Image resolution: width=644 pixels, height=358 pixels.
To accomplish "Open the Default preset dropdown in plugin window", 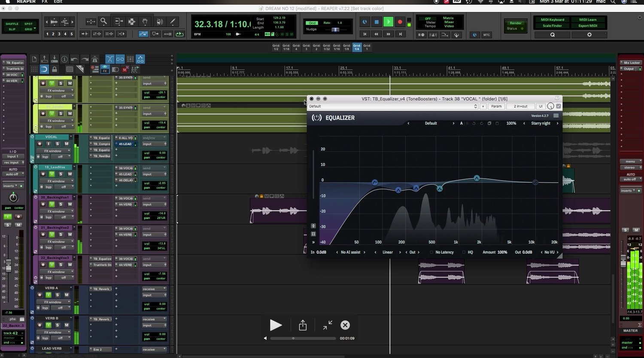I will coord(393,106).
